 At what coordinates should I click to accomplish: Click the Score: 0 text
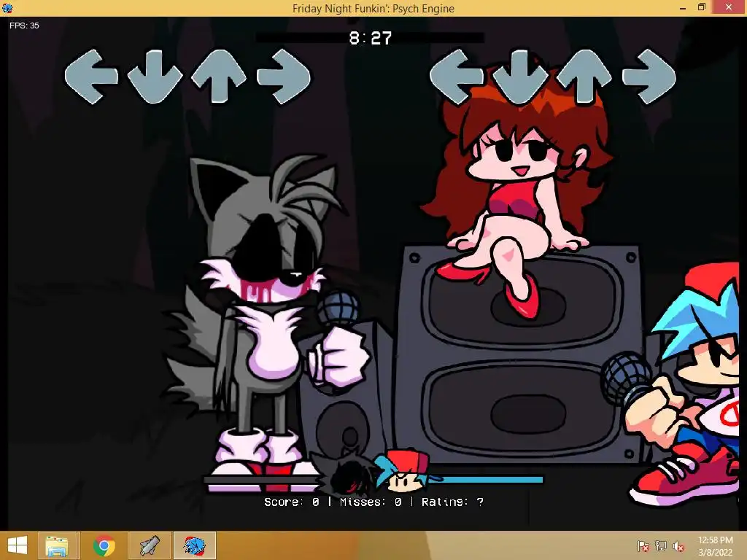tap(292, 502)
